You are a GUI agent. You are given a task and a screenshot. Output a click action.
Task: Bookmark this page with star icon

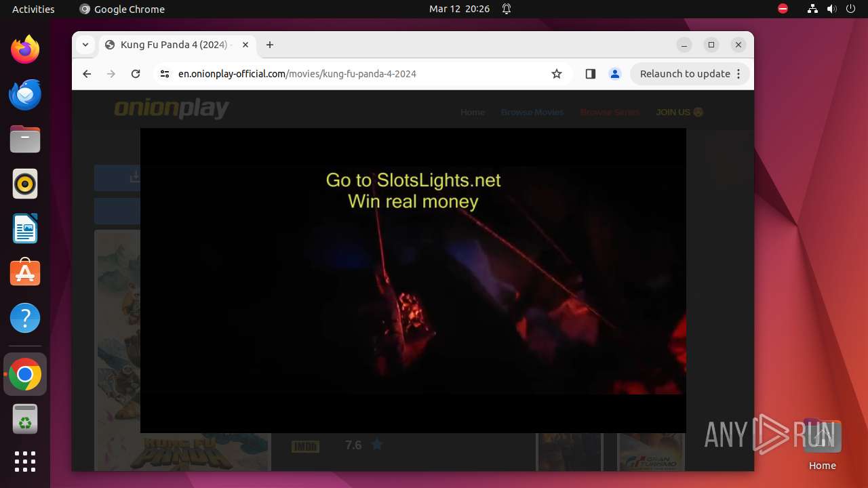[557, 74]
